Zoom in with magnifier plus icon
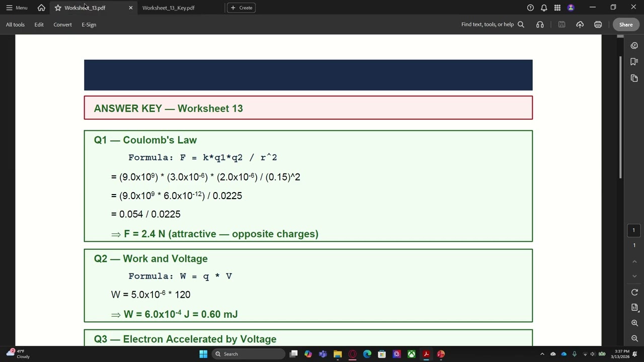Image resolution: width=644 pixels, height=362 pixels. click(x=634, y=323)
